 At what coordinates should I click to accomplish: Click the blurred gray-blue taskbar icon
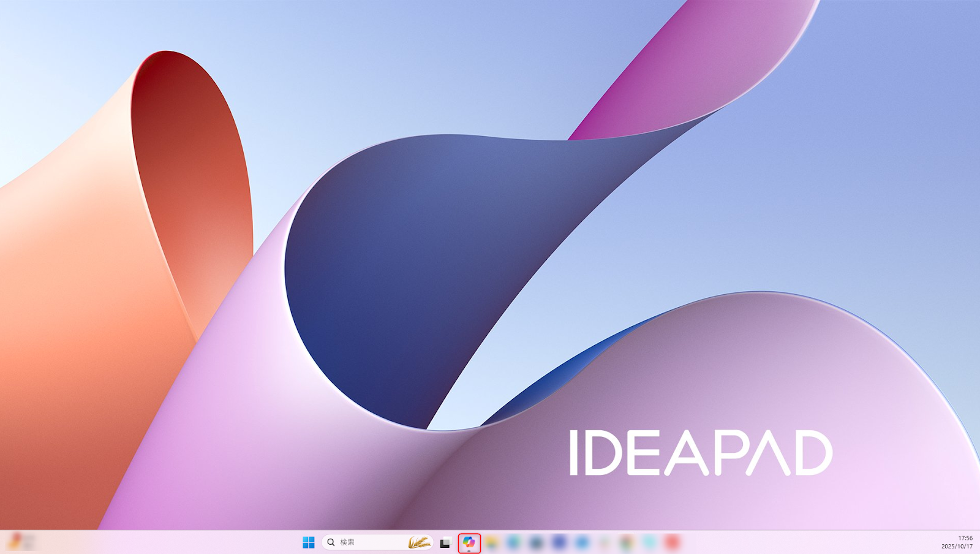[537, 542]
